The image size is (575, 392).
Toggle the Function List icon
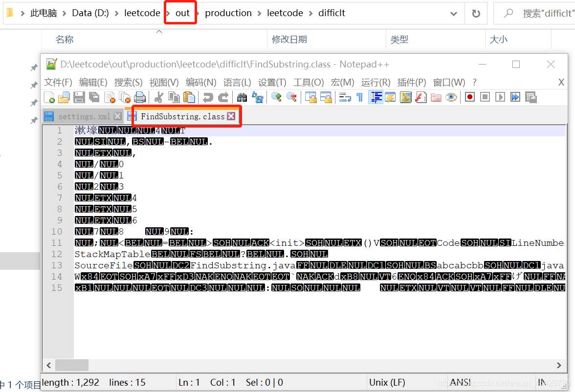click(420, 97)
